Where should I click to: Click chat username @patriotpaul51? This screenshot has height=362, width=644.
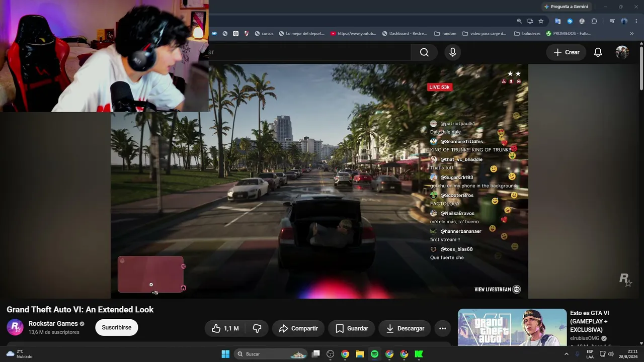click(457, 124)
